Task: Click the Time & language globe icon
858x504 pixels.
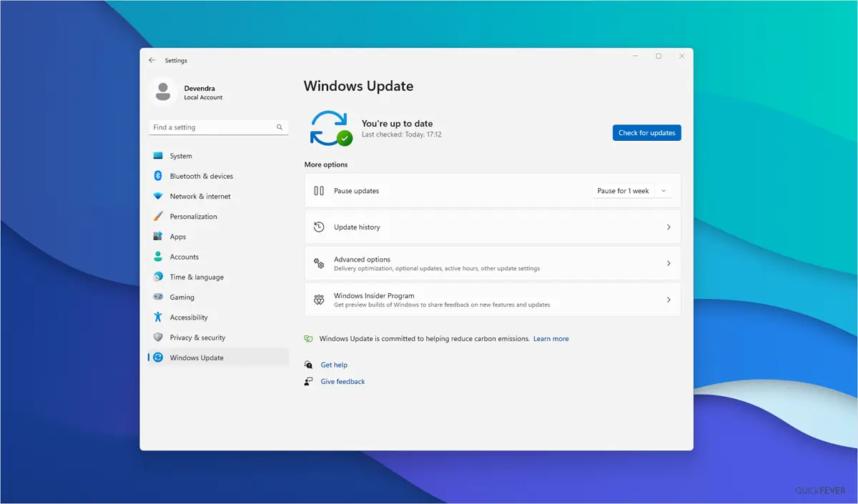Action: click(x=158, y=277)
